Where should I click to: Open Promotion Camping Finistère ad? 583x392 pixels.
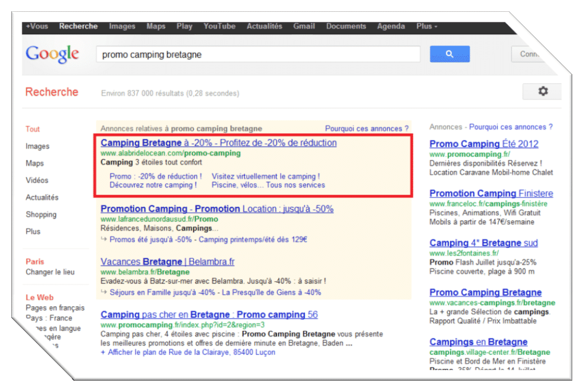click(491, 193)
